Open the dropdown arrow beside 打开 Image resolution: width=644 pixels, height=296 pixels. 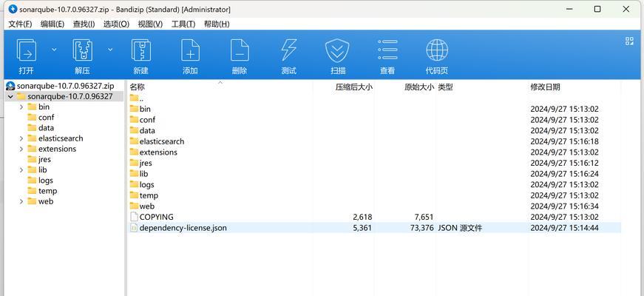[54, 50]
